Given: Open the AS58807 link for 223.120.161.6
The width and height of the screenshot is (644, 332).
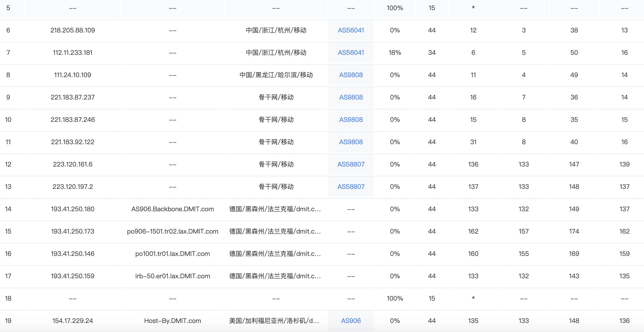Looking at the screenshot, I should (351, 164).
